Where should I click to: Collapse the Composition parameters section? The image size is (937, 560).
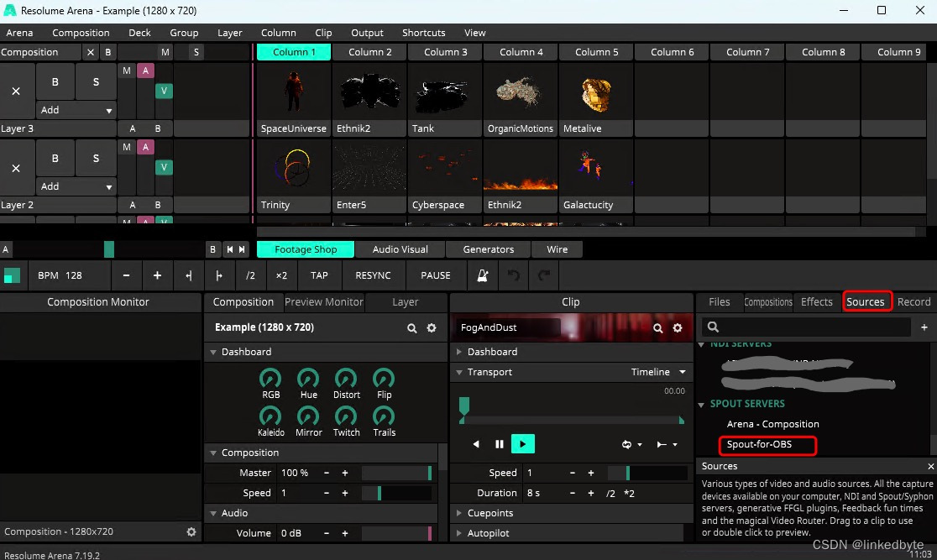point(213,453)
